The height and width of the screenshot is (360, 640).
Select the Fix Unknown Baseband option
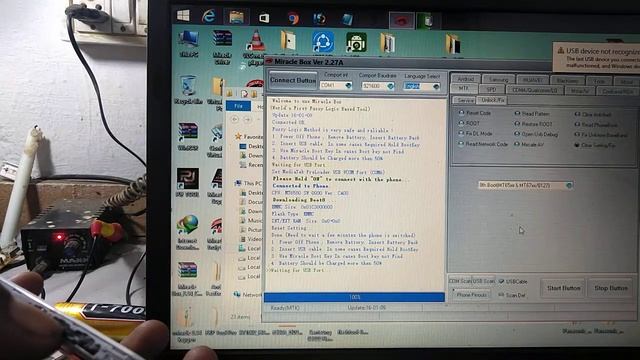[x=601, y=135]
